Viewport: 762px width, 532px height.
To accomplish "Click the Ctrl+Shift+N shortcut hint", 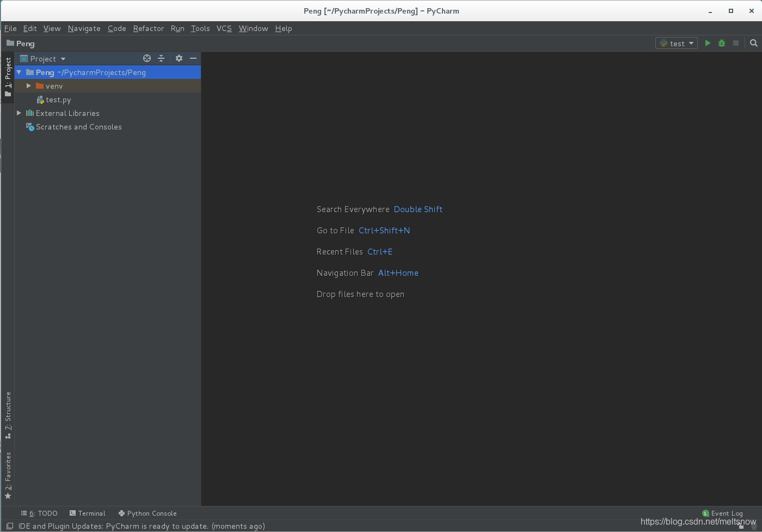I will 384,231.
